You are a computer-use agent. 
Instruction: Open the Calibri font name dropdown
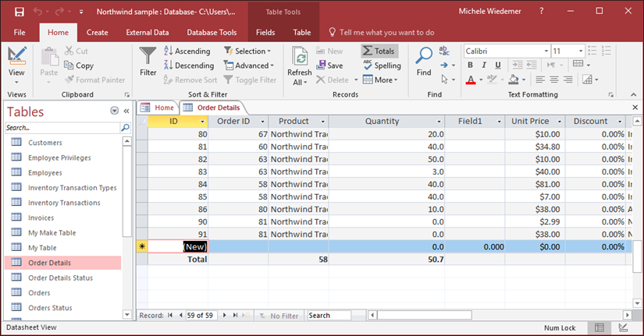coord(546,51)
